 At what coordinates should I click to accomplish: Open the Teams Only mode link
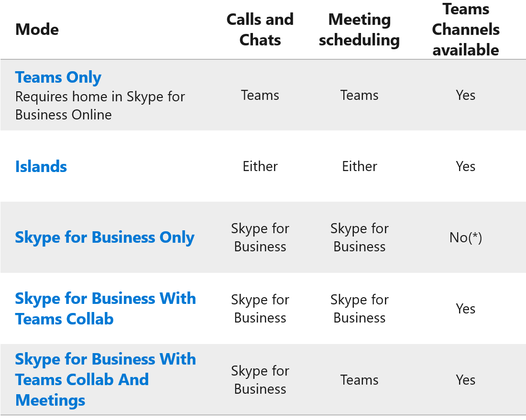point(58,77)
